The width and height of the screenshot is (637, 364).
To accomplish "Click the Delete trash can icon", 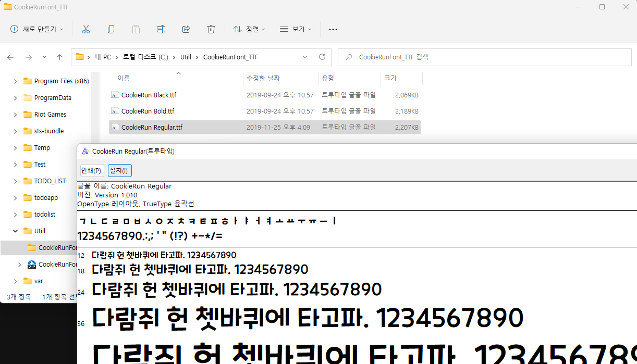I will click(211, 29).
